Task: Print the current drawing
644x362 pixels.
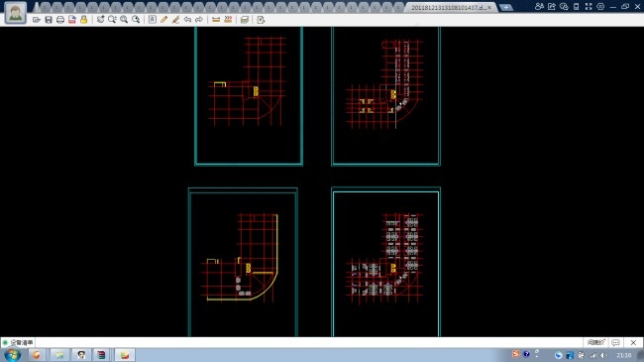Action: [x=60, y=20]
